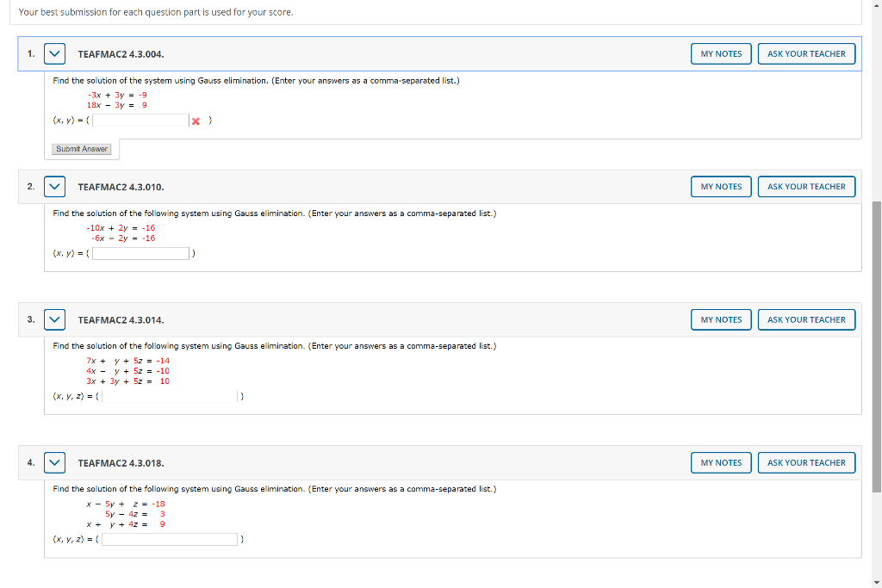The height and width of the screenshot is (588, 882).
Task: Collapse question 2 with its chevron
Action: (x=54, y=186)
